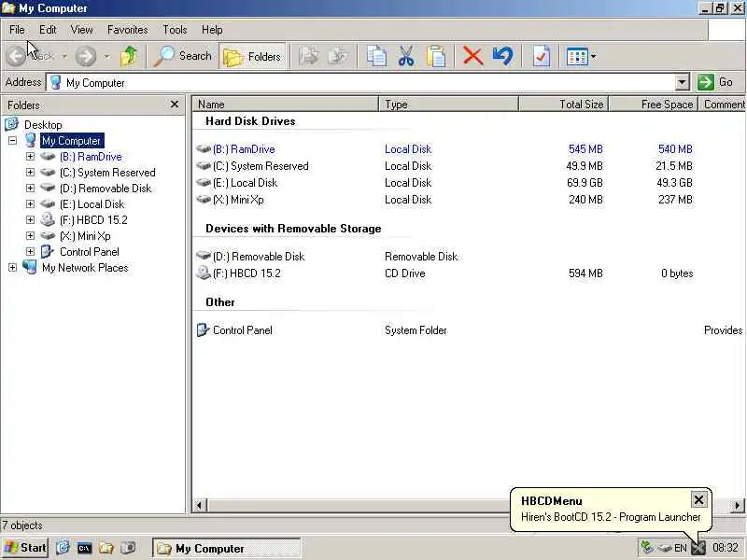Screen dimensions: 747x560
Task: Select (F:) HBCD 15.2 in tree
Action: pos(93,220)
